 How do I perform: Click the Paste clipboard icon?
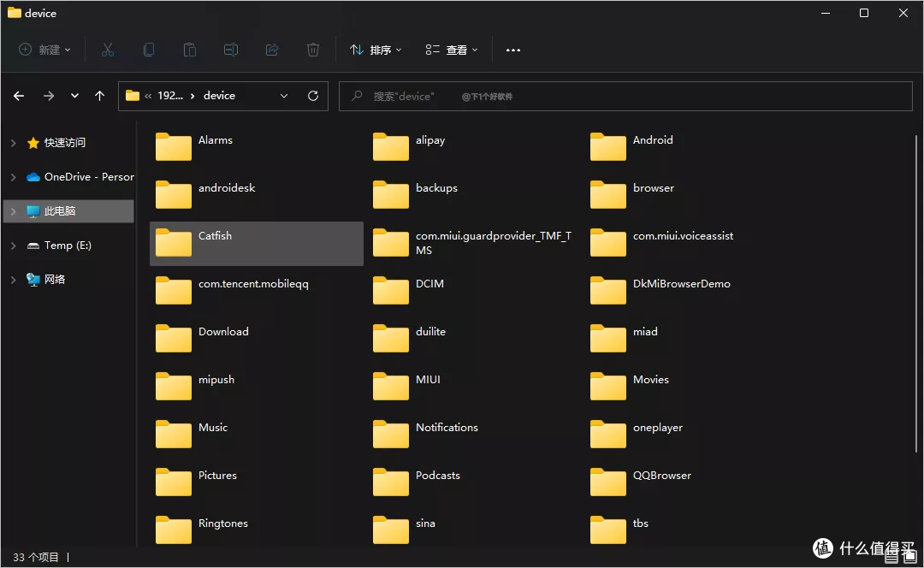pyautogui.click(x=190, y=50)
